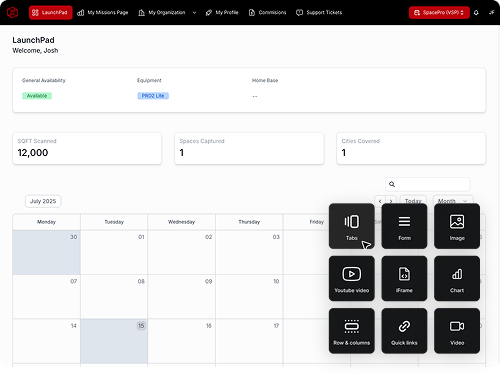
Task: Click the notification bell icon
Action: point(476,13)
